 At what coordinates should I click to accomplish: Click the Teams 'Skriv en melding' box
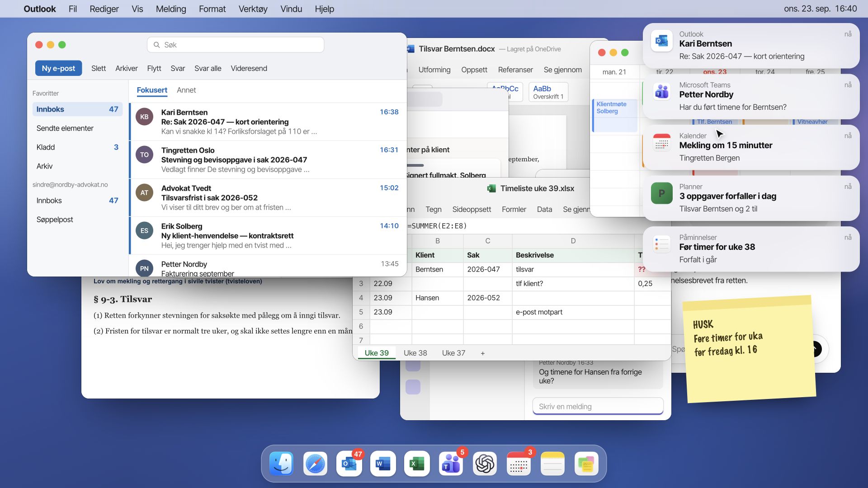(x=598, y=406)
